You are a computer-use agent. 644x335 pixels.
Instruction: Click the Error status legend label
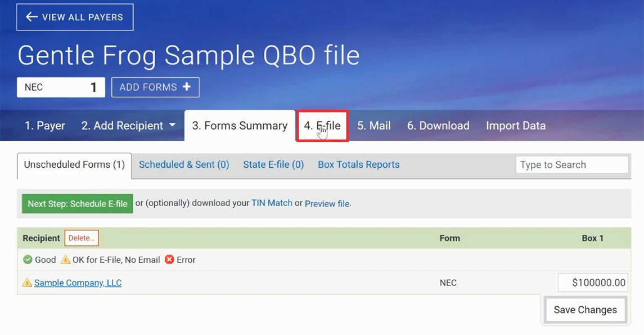point(186,260)
